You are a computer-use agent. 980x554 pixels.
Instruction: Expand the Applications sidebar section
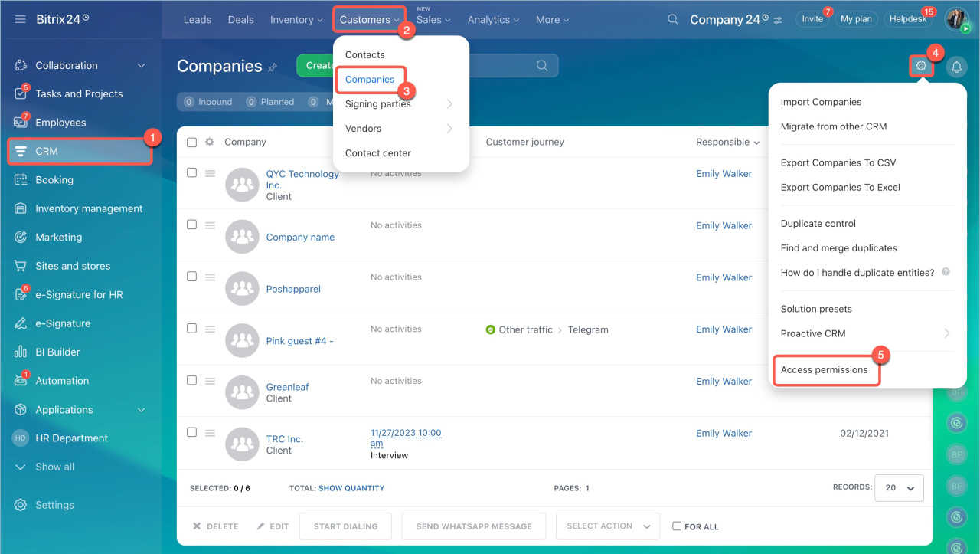[x=141, y=410]
